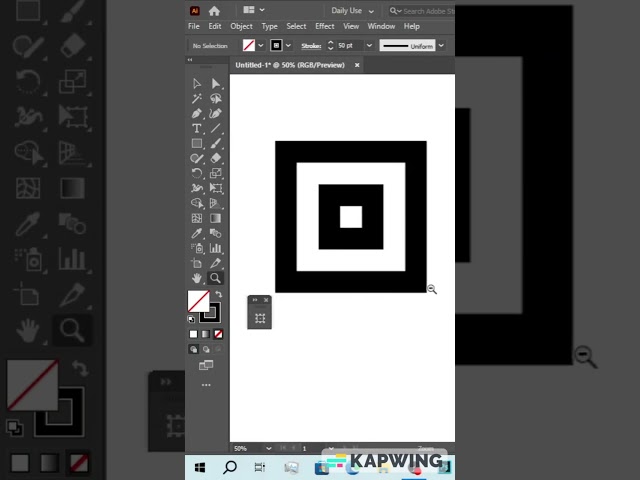
Task: Open the File menu
Action: click(194, 26)
